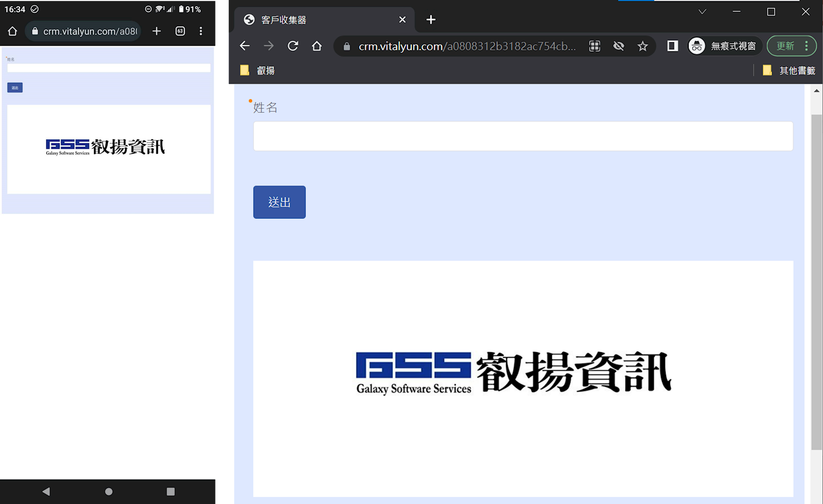Maximize the desktop Chrome window
The width and height of the screenshot is (823, 504).
click(x=771, y=11)
